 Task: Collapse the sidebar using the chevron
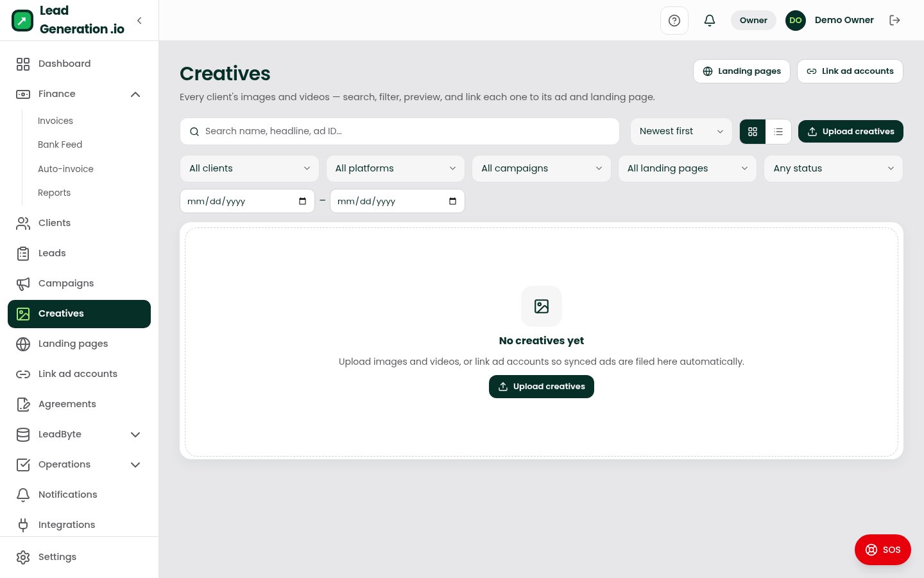(139, 21)
